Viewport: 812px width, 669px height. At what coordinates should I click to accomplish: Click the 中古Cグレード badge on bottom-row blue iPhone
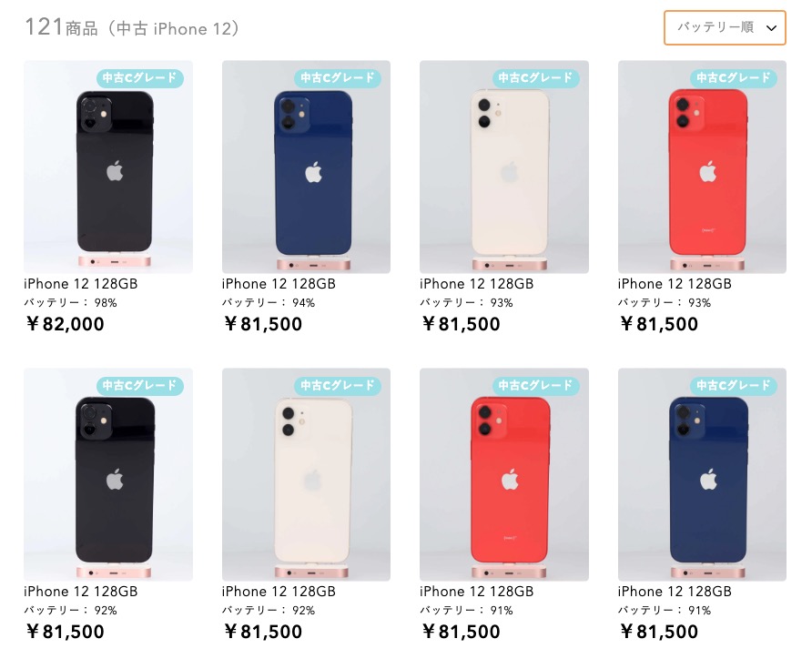[x=734, y=385]
